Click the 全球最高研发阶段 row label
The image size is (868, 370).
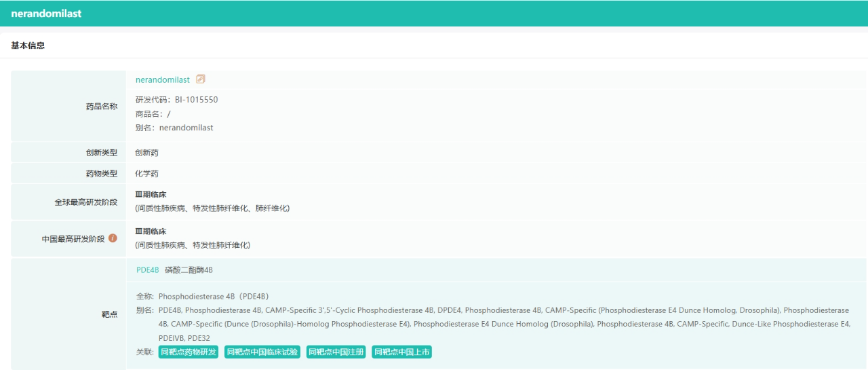click(86, 202)
